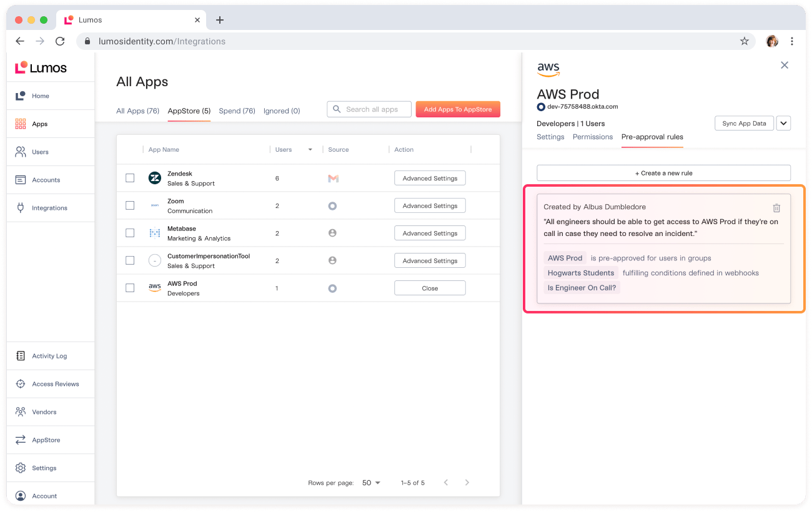Check the Metabase row checkbox

coord(130,233)
